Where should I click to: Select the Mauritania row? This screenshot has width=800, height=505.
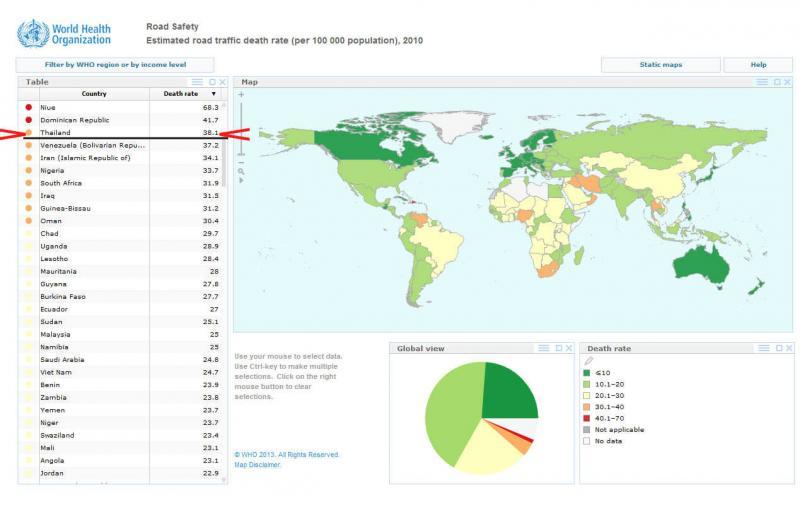coord(122,271)
